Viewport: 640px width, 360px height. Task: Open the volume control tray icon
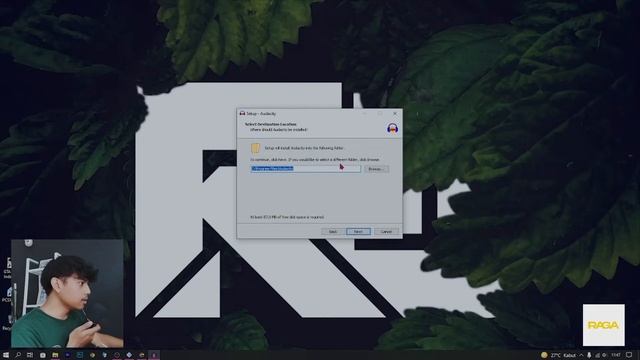604,355
